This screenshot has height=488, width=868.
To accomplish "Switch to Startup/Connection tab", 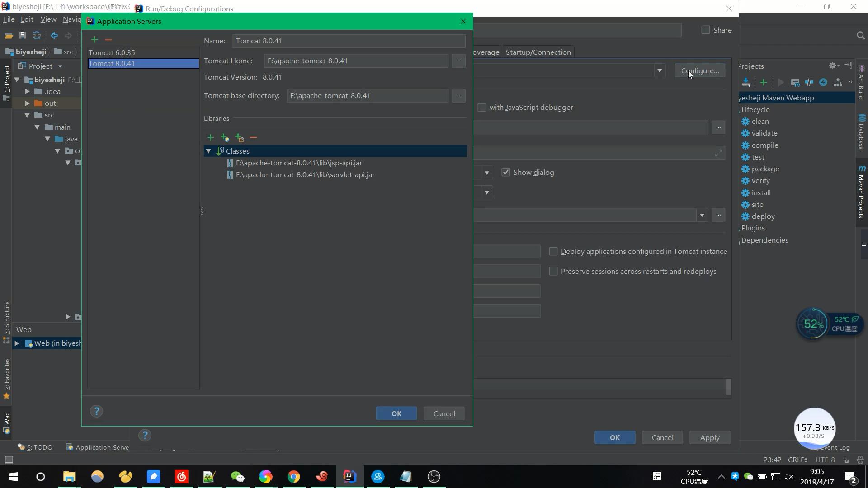I will tap(538, 52).
